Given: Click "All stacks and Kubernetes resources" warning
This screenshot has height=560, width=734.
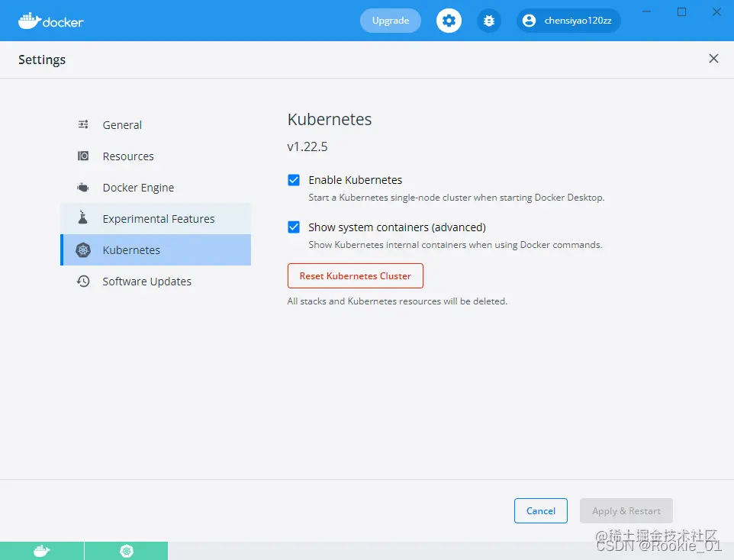Looking at the screenshot, I should (x=398, y=301).
